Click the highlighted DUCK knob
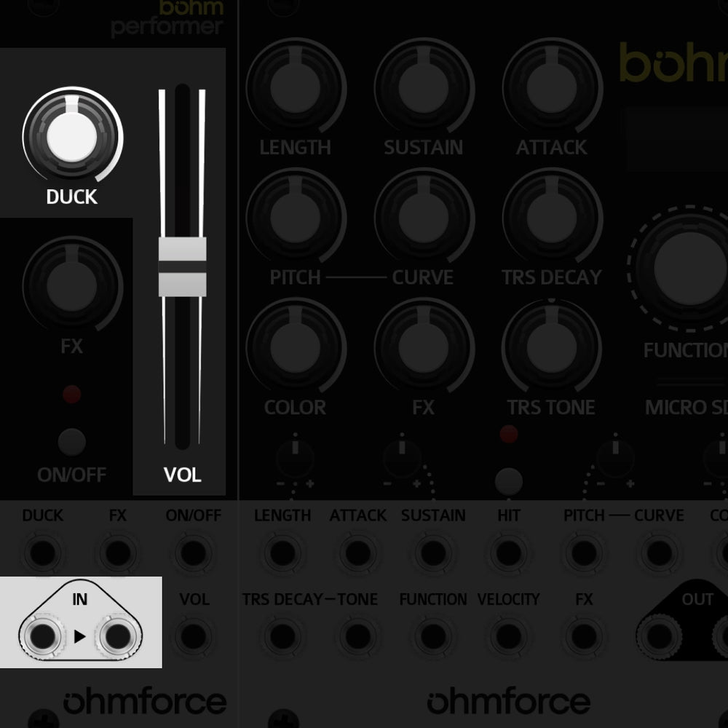The width and height of the screenshot is (728, 728). (71, 137)
